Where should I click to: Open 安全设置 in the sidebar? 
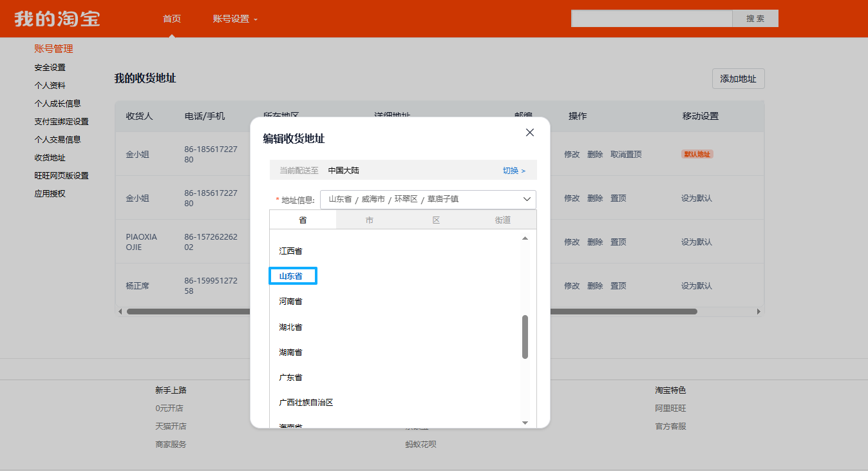(50, 67)
